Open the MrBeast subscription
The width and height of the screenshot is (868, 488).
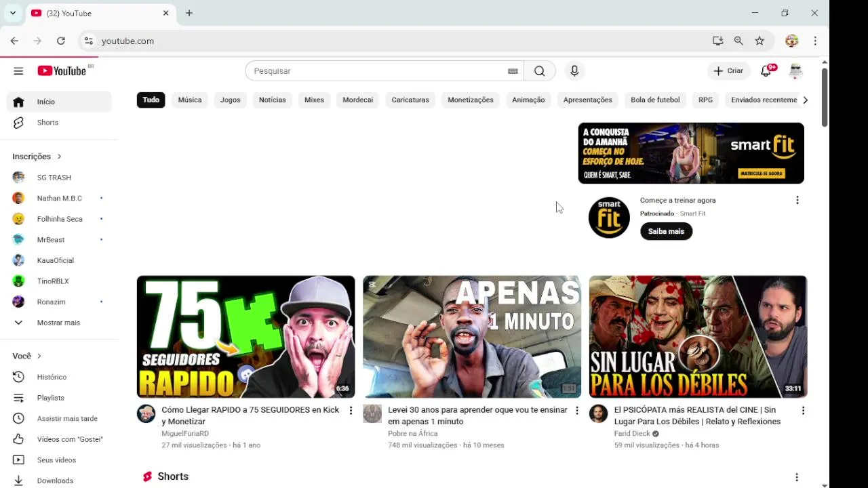tap(59, 240)
